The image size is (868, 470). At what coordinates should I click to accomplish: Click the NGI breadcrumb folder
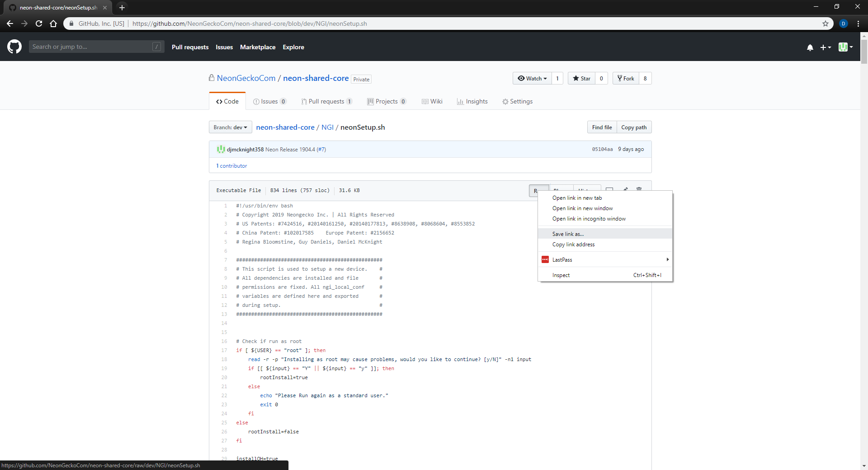pos(327,127)
